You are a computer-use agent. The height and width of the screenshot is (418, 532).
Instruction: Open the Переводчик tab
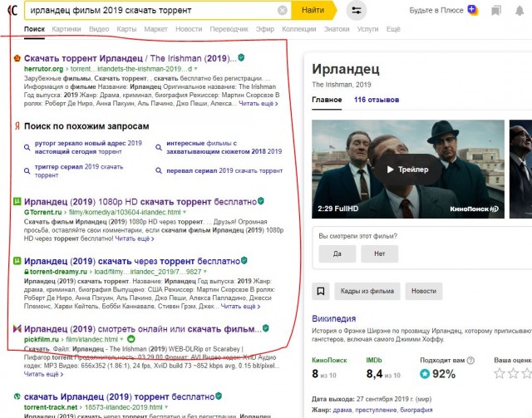click(x=229, y=29)
